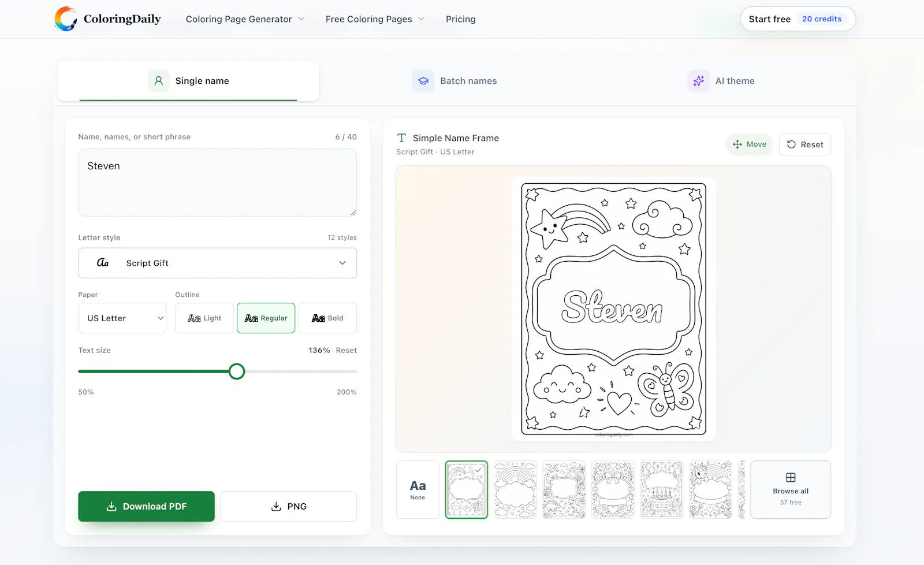Click the graduation cap icon for Batch names
The height and width of the screenshot is (565, 924).
pos(423,81)
